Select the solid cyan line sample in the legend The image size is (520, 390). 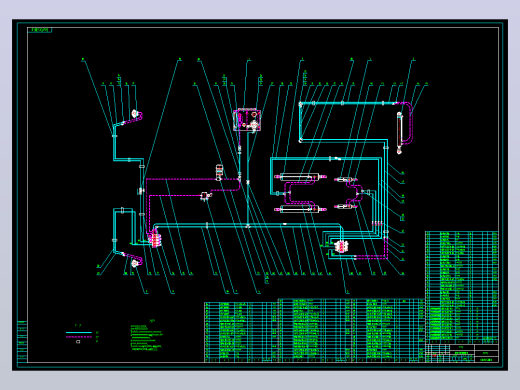click(x=79, y=333)
